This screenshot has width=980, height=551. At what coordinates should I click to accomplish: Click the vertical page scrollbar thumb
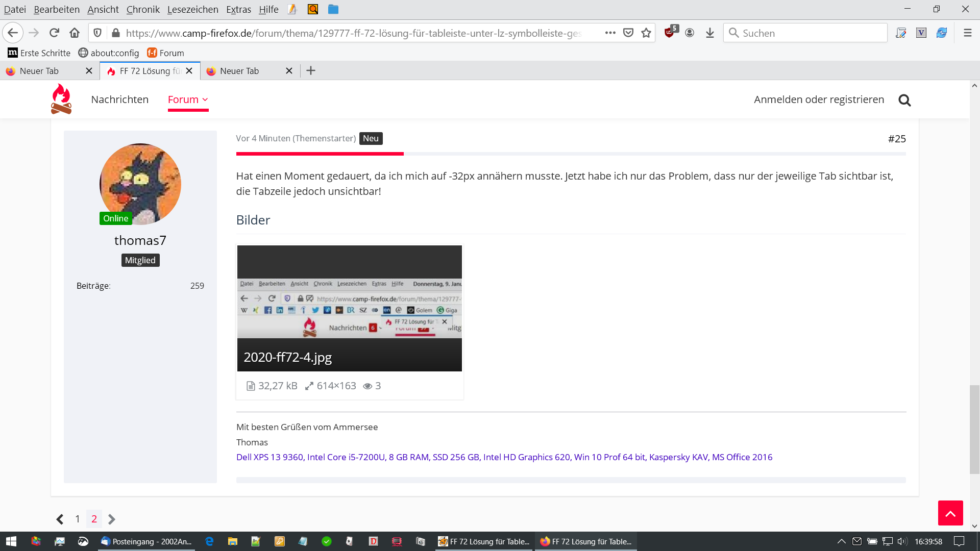[x=974, y=430]
